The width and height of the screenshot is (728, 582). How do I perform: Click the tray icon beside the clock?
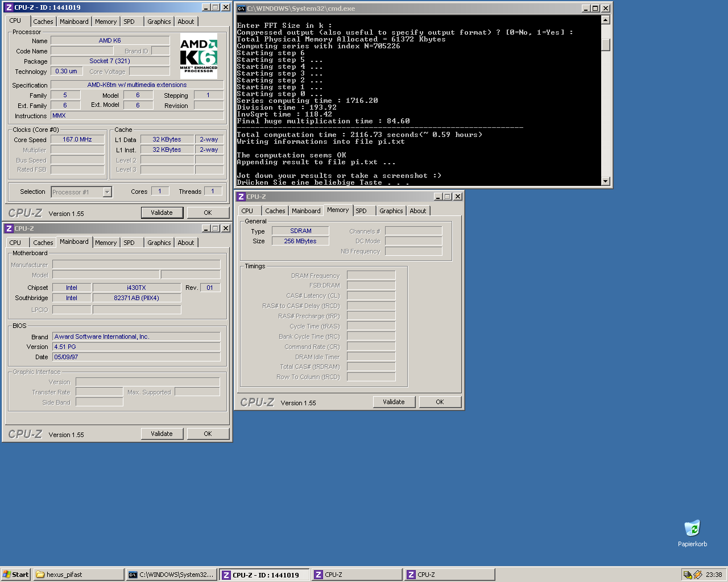click(x=698, y=575)
